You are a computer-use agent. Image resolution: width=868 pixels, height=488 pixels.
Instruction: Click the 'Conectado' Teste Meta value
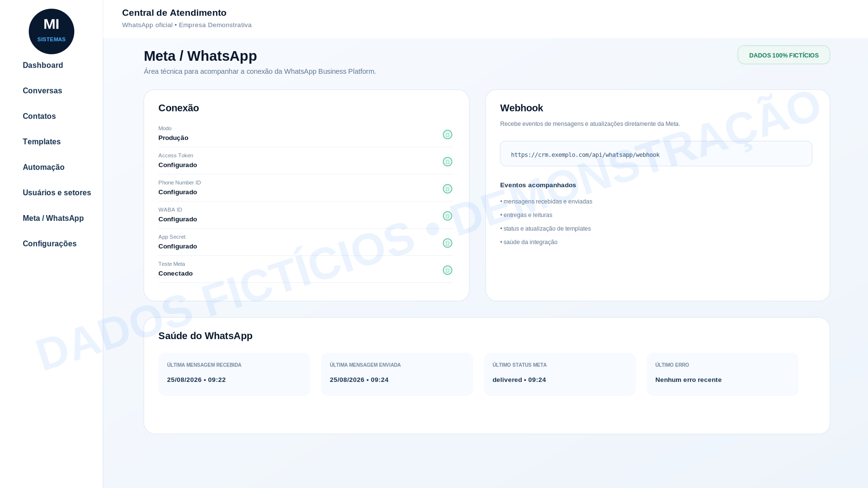point(176,273)
